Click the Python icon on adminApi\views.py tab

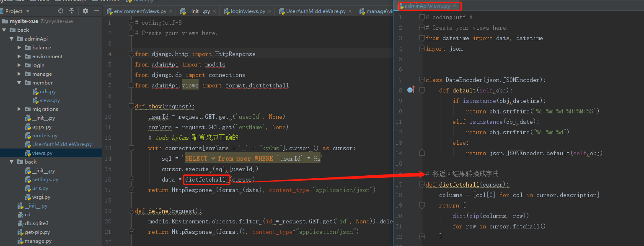tap(401, 6)
